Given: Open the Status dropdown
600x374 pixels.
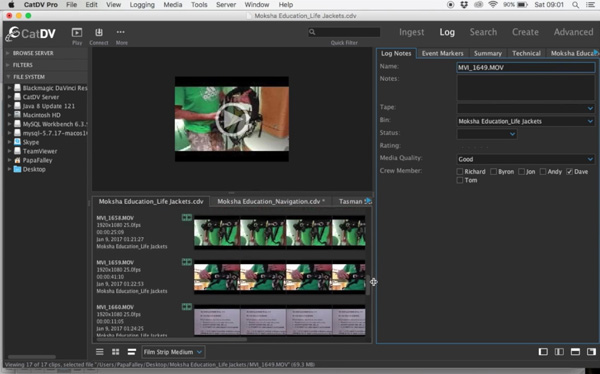Looking at the screenshot, I should tap(512, 134).
